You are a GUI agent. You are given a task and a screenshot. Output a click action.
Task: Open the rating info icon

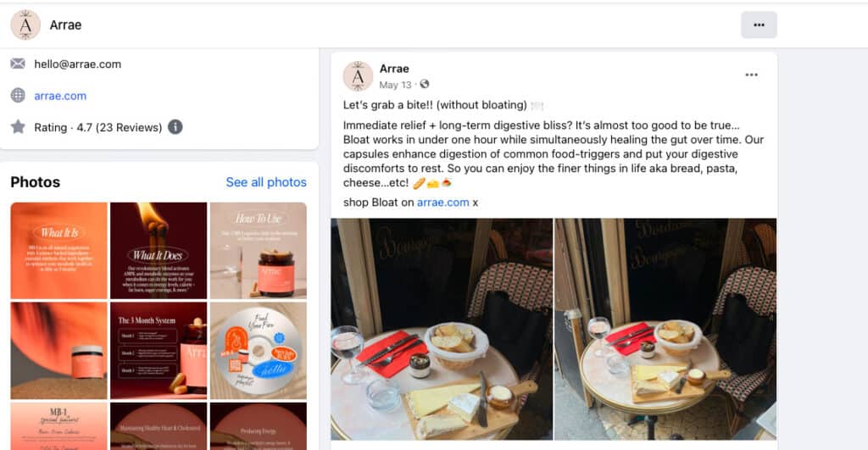click(x=175, y=127)
